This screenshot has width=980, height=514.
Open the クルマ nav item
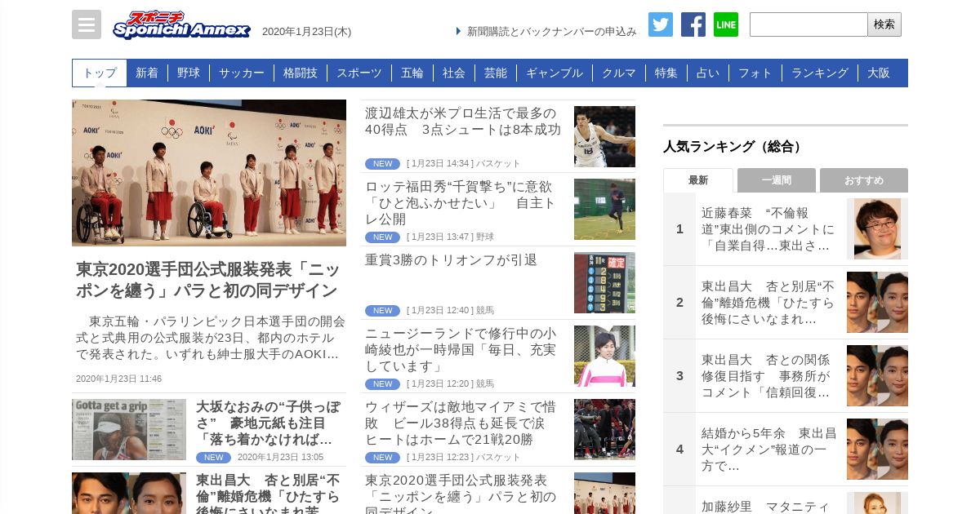619,73
